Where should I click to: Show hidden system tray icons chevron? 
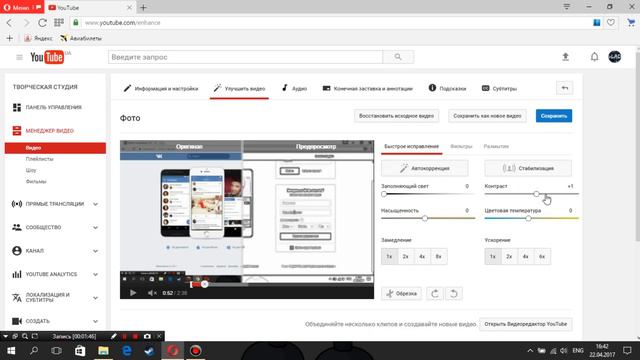click(530, 351)
